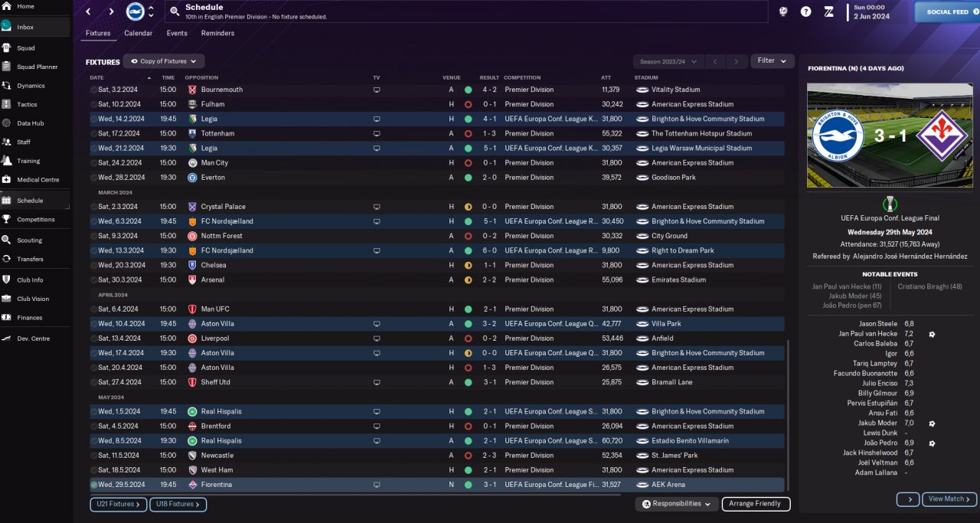
Task: Open the Training sidebar icon
Action: (x=6, y=161)
